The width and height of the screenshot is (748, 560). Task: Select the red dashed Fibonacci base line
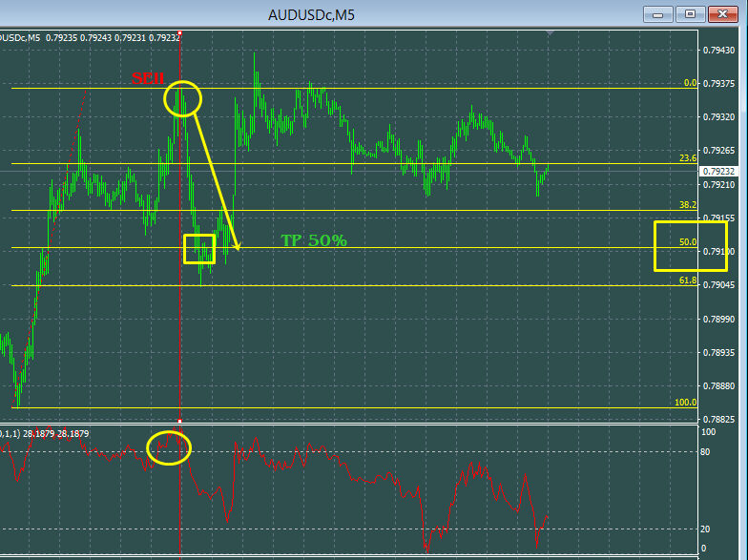50,248
